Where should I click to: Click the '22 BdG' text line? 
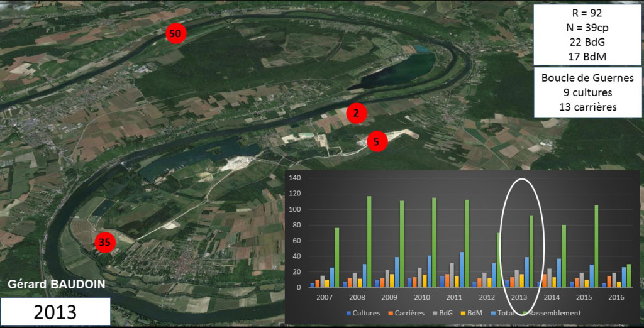[x=587, y=42]
